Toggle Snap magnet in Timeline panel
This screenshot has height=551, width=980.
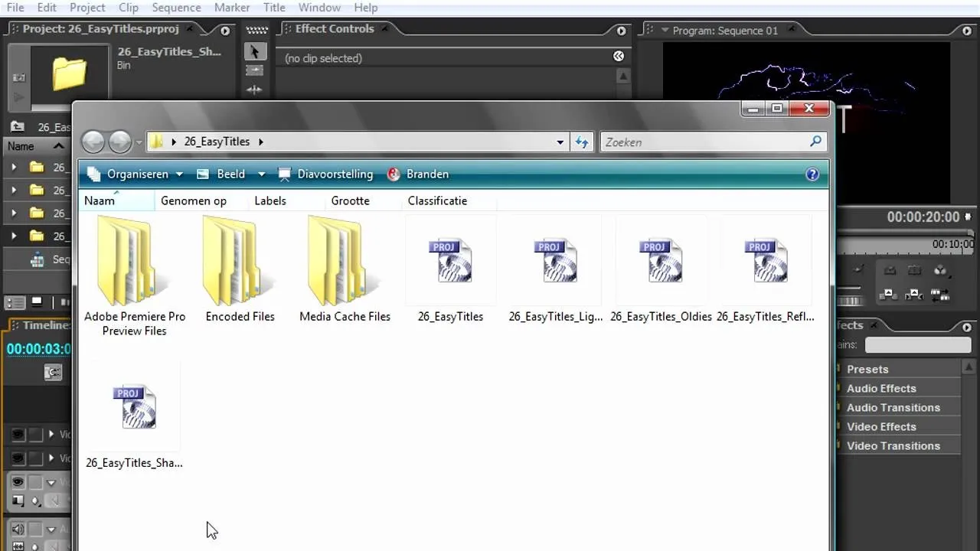coord(52,373)
